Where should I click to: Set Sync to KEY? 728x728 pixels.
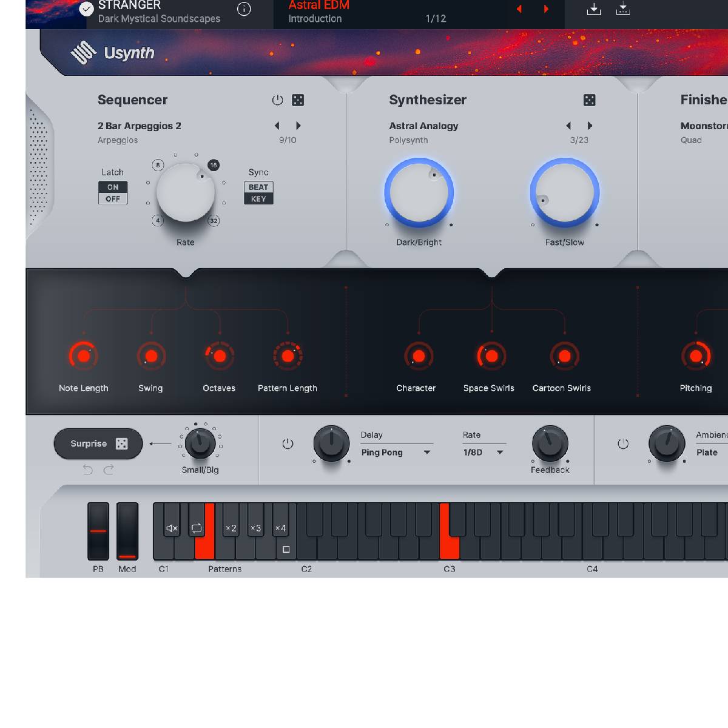pyautogui.click(x=258, y=198)
